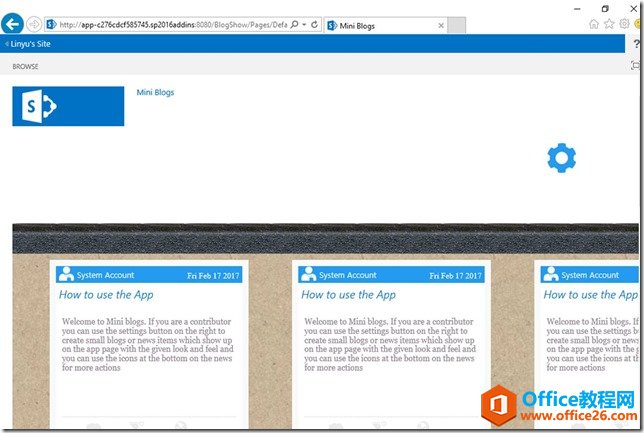The width and height of the screenshot is (644, 433).
Task: Click the blue settings gear icon
Action: 562,157
